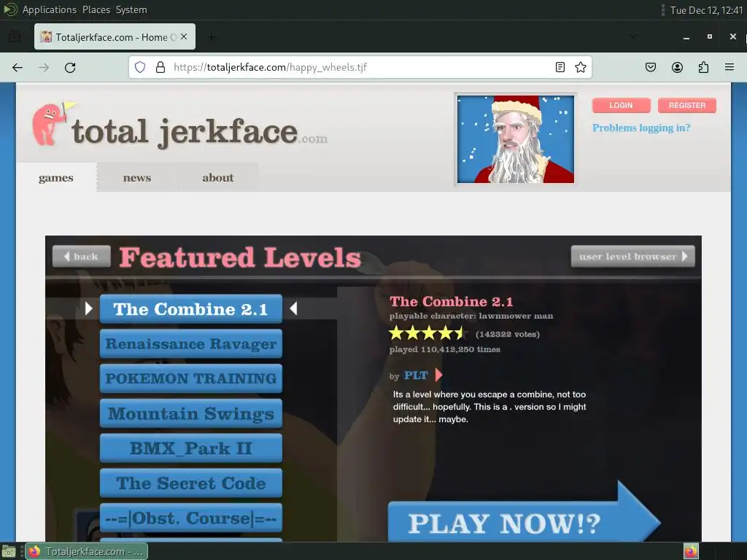Open the Firefox hamburger menu
747x560 pixels.
pos(729,67)
